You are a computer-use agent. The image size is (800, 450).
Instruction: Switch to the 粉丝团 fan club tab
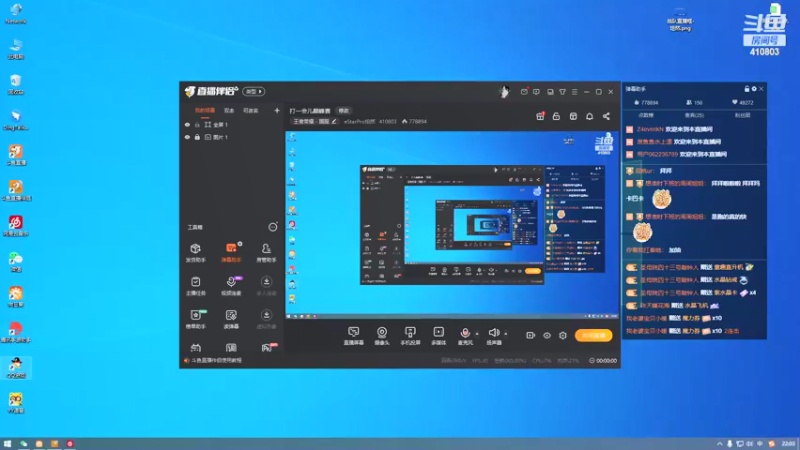pos(742,115)
